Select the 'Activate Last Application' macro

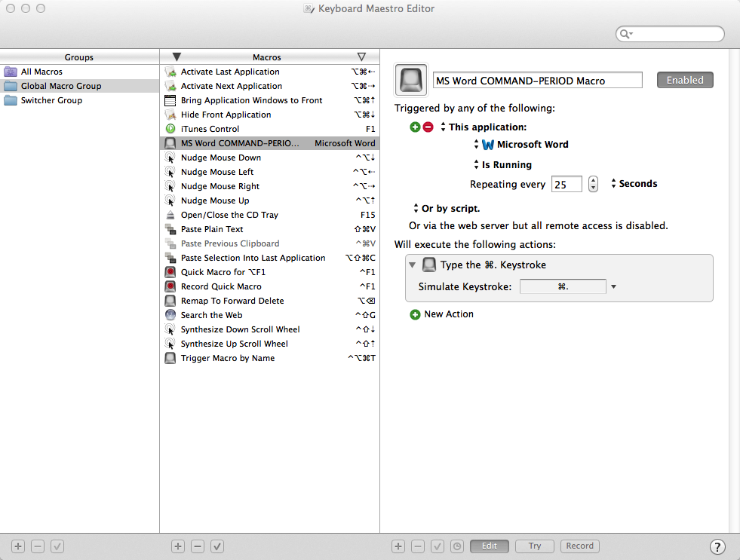[269, 72]
